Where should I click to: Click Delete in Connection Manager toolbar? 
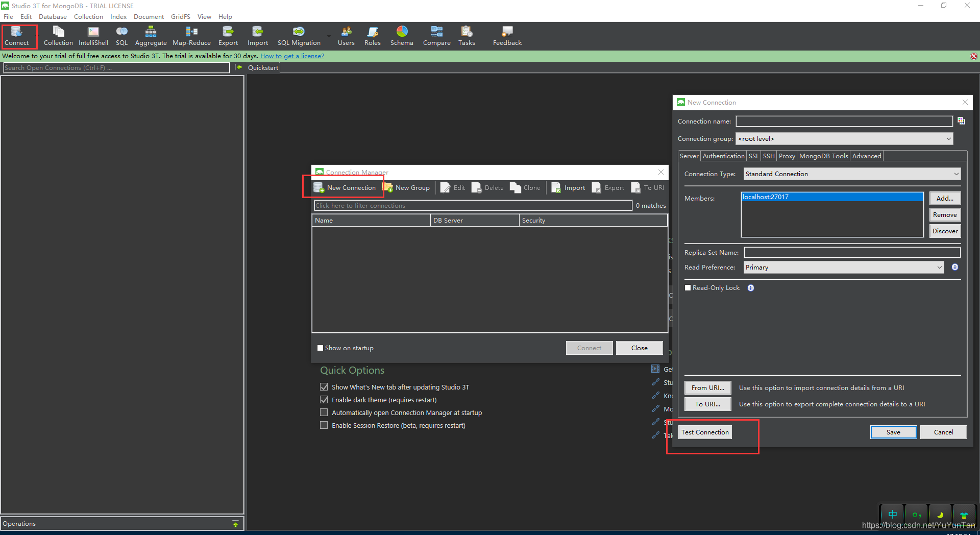click(487, 188)
